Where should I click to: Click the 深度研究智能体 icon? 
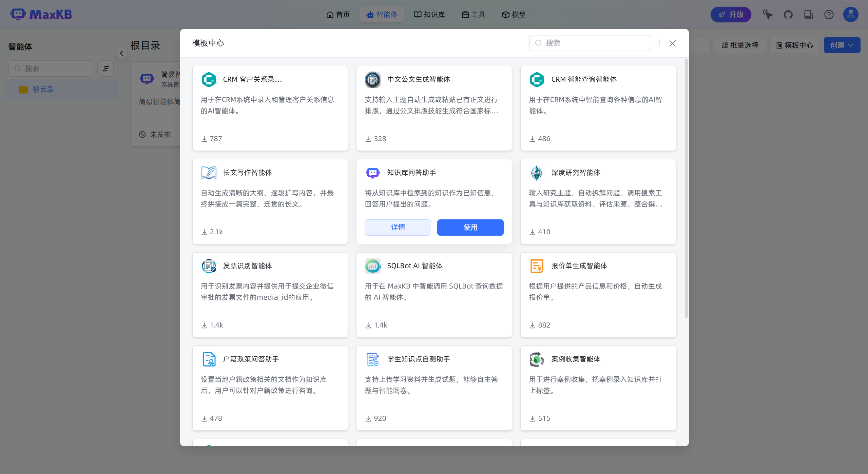(x=537, y=173)
